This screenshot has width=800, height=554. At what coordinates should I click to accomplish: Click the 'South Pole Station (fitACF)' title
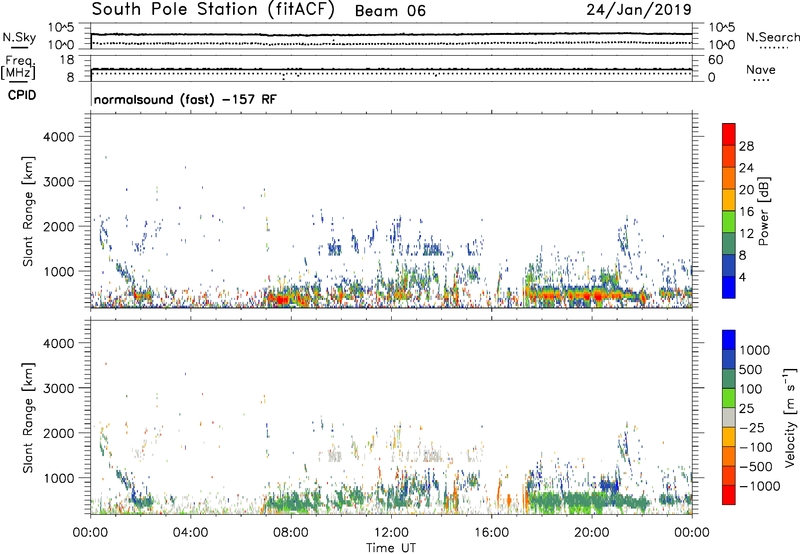[213, 10]
